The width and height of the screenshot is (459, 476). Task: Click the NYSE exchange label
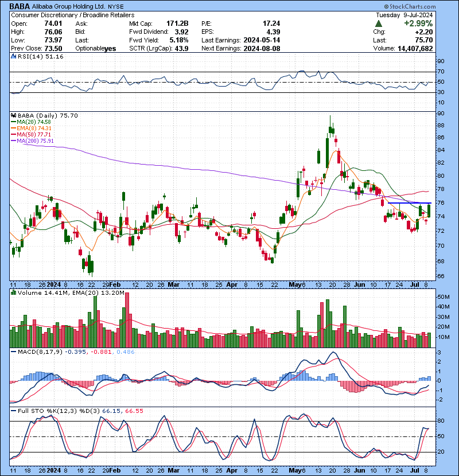pyautogui.click(x=116, y=7)
